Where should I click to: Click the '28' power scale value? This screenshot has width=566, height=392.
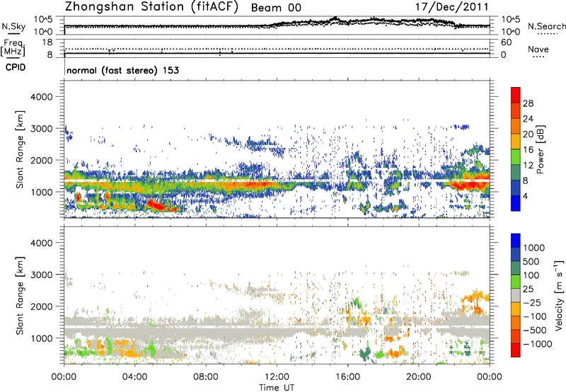(x=528, y=103)
